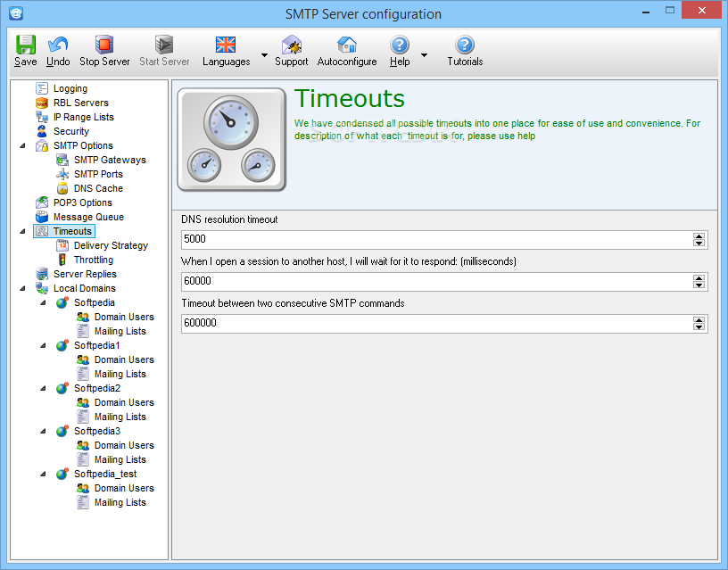The height and width of the screenshot is (570, 728).
Task: Click the SMTP Options envelope icon
Action: pyautogui.click(x=42, y=145)
